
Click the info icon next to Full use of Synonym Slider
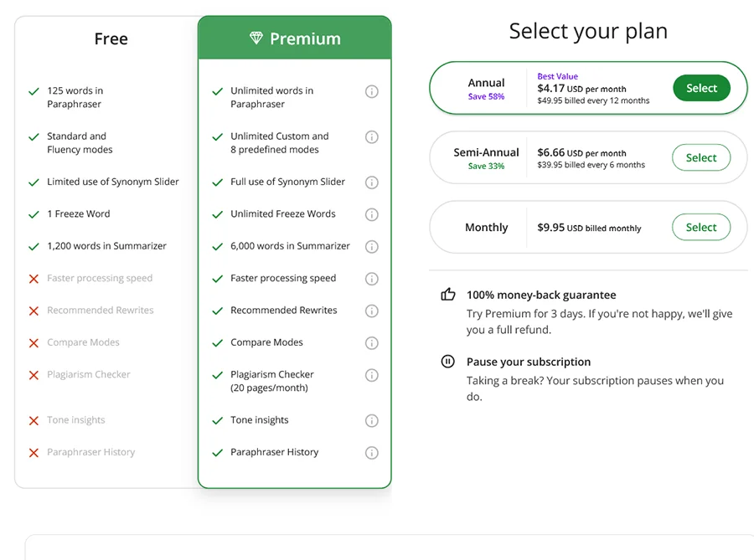coord(372,182)
